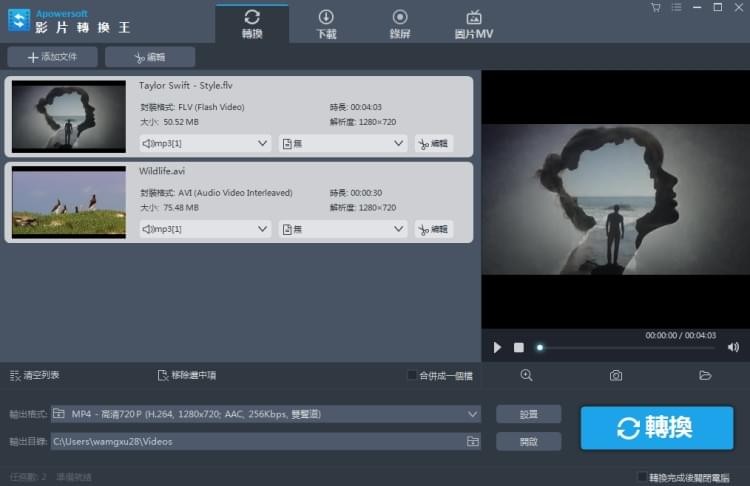This screenshot has height=486, width=750.
Task: Open subtitle 無 dropdown for Style.flv
Action: (343, 144)
